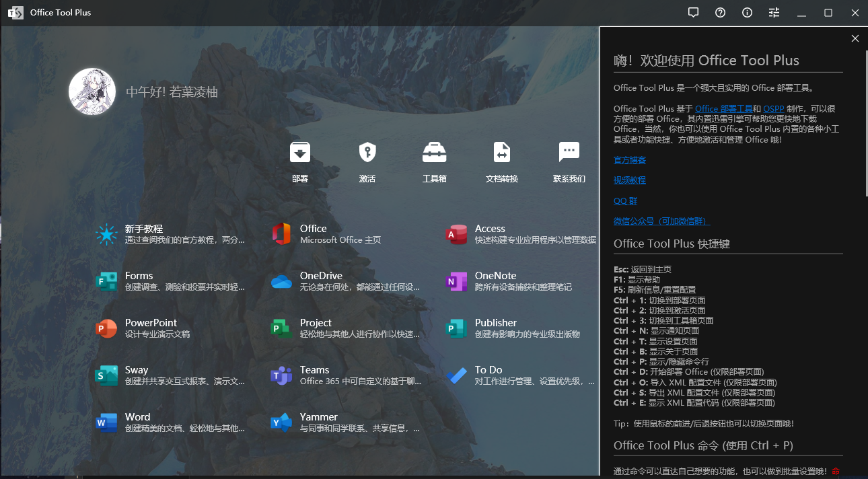Image resolution: width=868 pixels, height=479 pixels.
Task: Open the 文档转换 document convert icon
Action: click(501, 153)
